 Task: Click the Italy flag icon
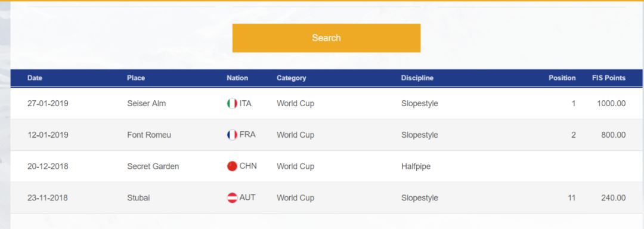point(232,103)
